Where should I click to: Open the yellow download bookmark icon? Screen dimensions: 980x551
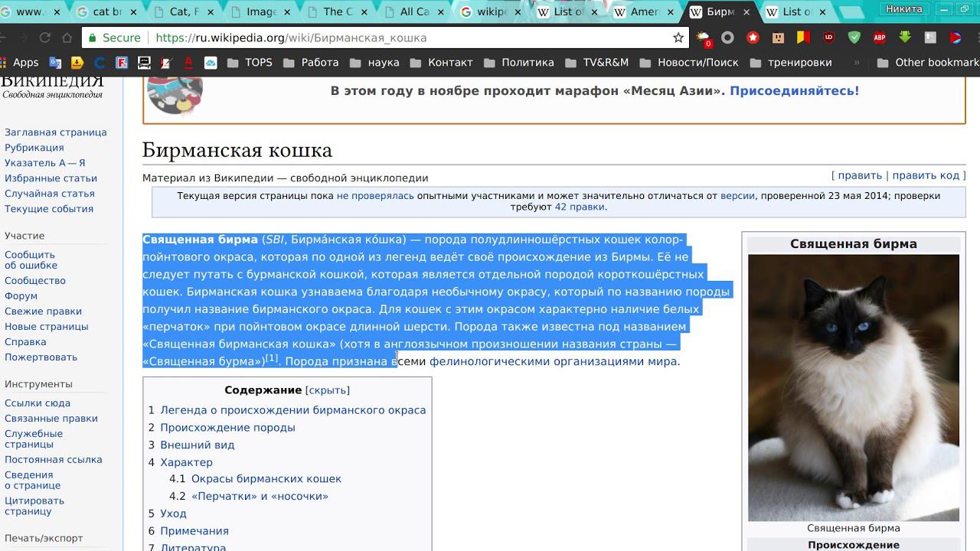point(77,63)
